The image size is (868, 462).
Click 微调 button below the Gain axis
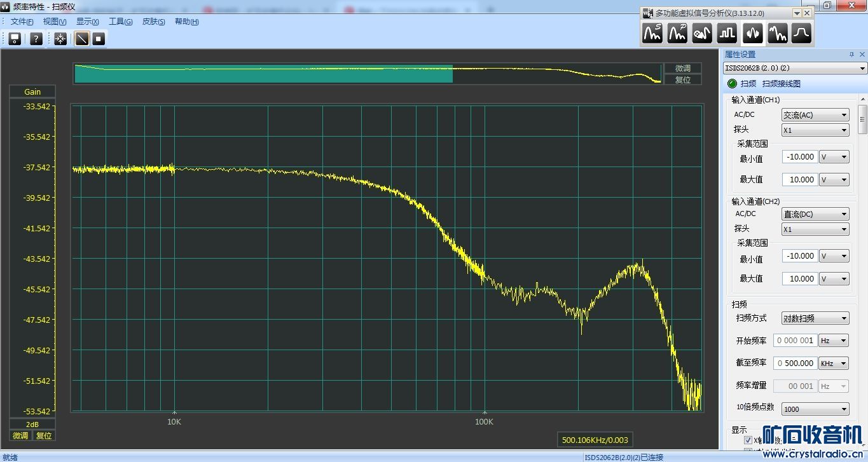[20, 435]
